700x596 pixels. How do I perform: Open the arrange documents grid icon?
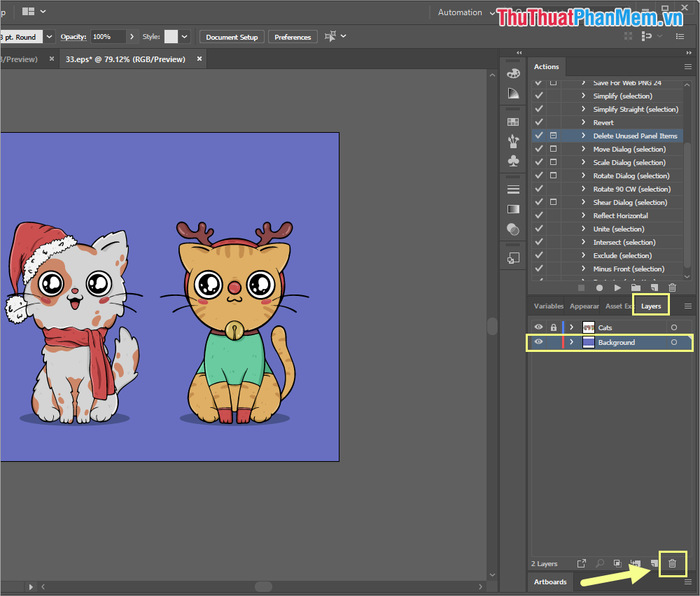click(28, 11)
